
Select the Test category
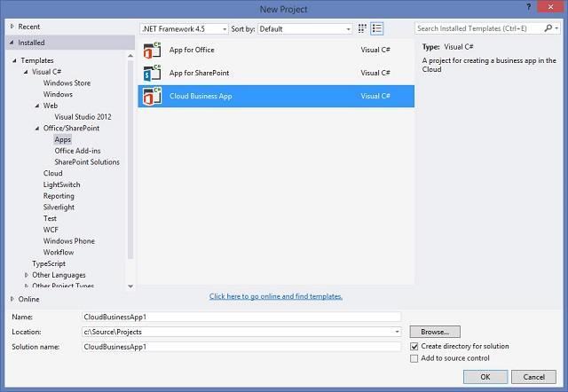(50, 218)
